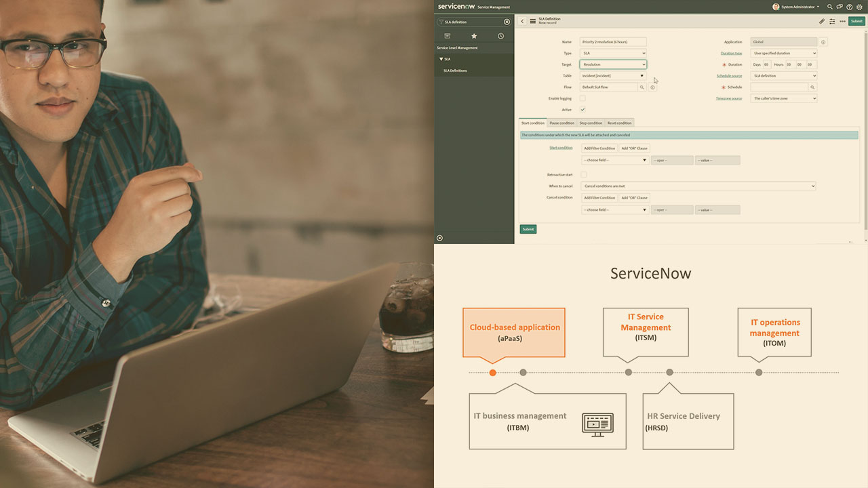Screen dimensions: 868x488
Task: Click the global search magnifier icon
Action: [x=829, y=7]
